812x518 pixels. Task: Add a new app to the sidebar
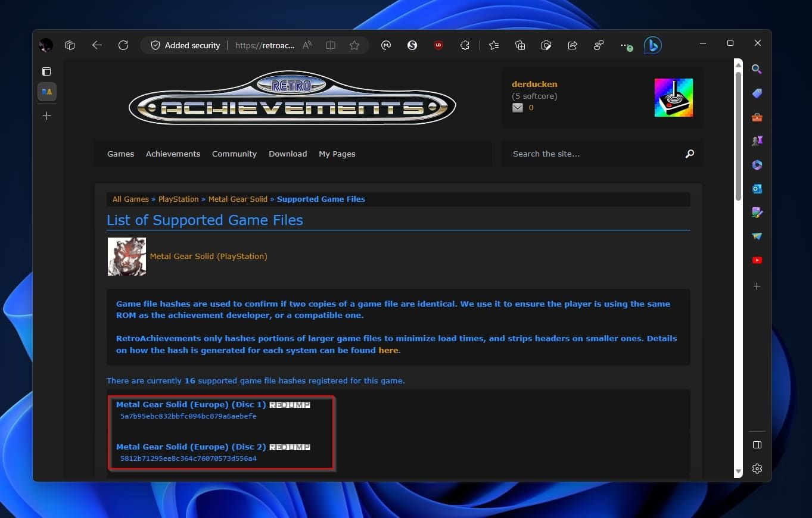coord(757,286)
